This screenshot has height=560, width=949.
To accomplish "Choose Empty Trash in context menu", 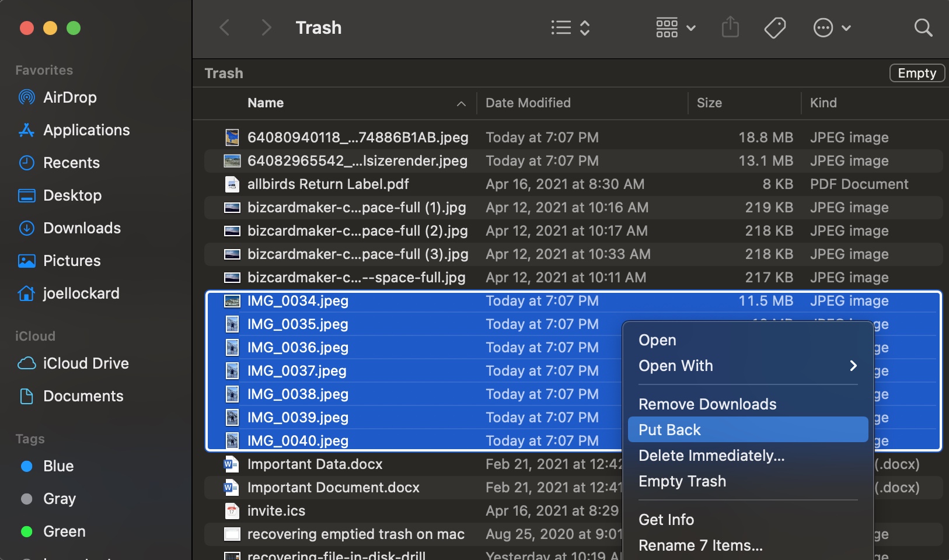I will coord(748,481).
